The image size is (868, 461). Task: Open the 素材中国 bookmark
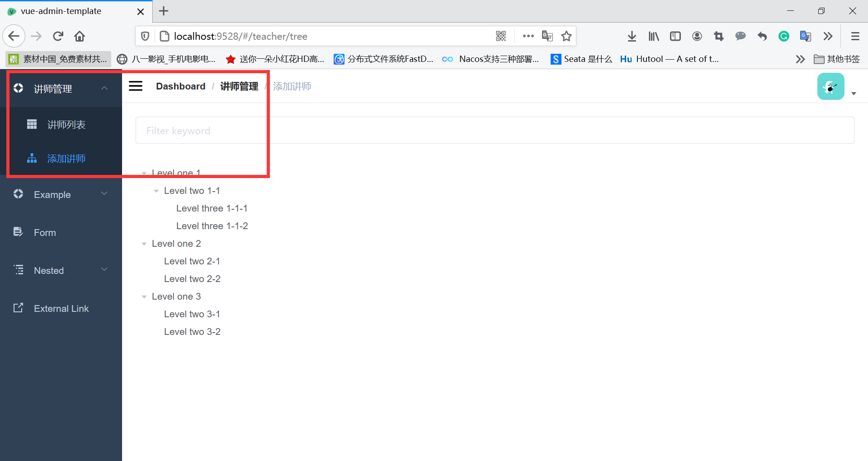pos(58,59)
